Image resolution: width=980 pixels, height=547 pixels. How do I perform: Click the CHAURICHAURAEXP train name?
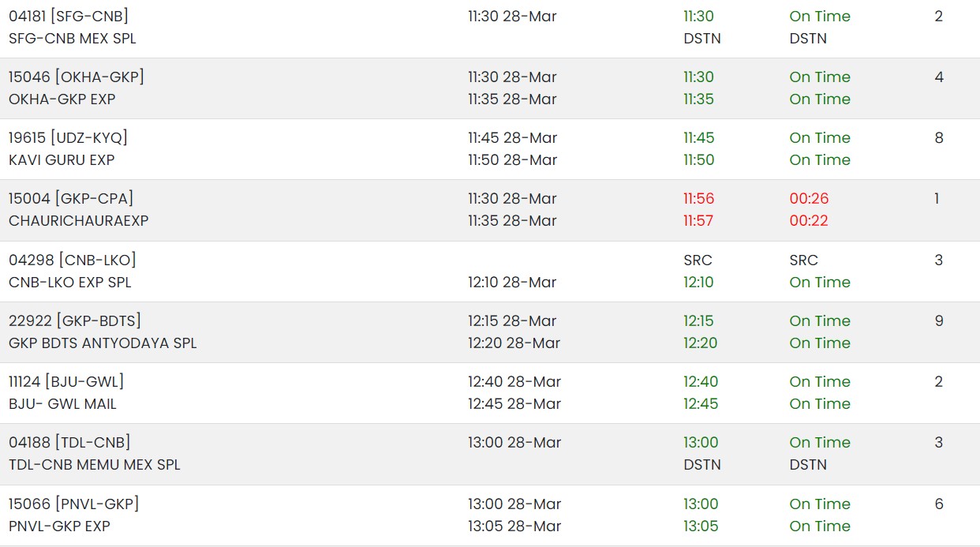[x=79, y=220]
